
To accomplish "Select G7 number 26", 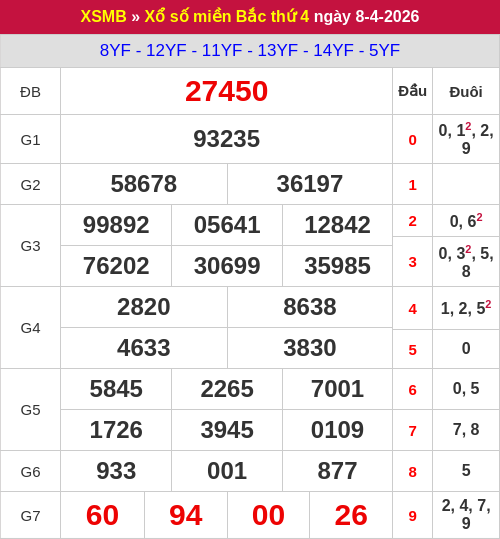I will (x=351, y=515).
